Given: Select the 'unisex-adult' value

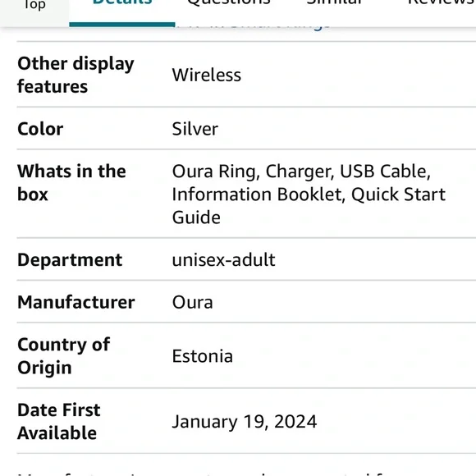Looking at the screenshot, I should click(x=223, y=260).
